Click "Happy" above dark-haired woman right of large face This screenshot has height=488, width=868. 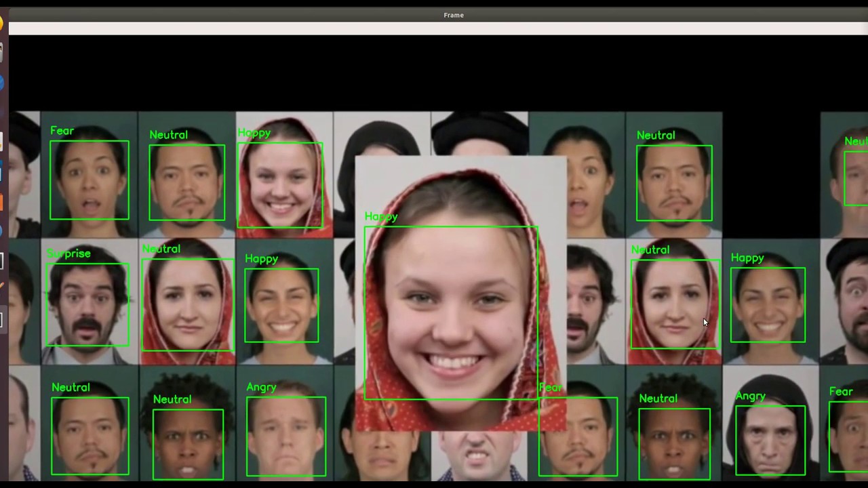[x=747, y=258]
